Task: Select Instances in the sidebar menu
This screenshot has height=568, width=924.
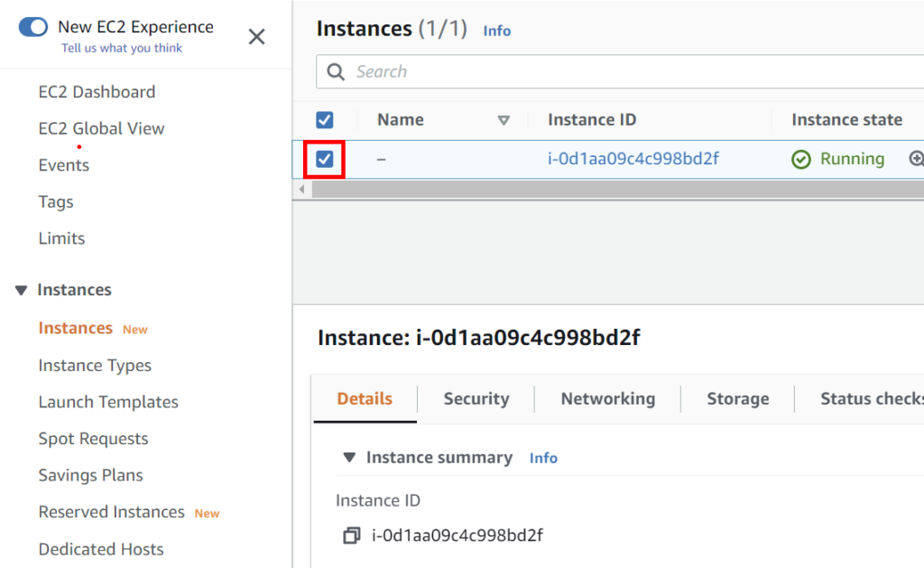Action: (x=76, y=328)
